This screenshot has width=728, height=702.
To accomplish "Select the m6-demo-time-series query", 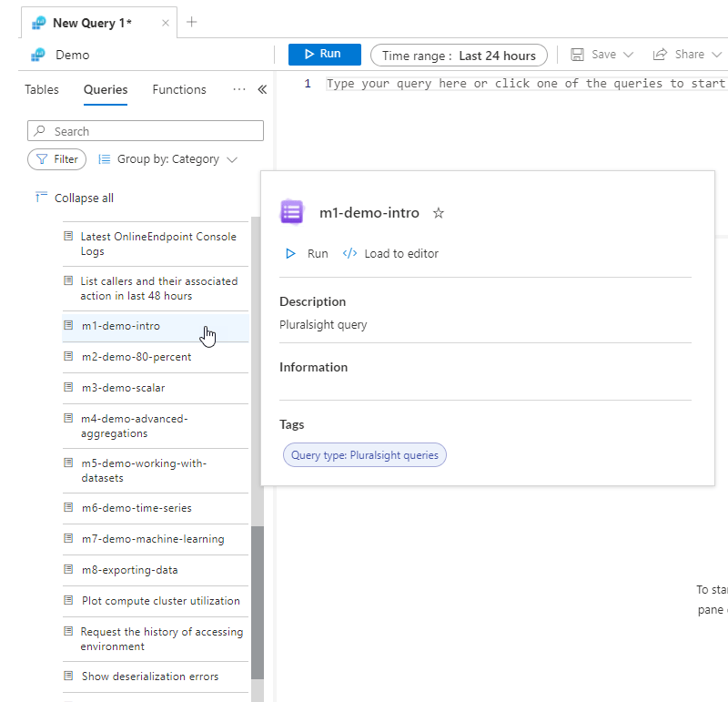I will click(136, 508).
